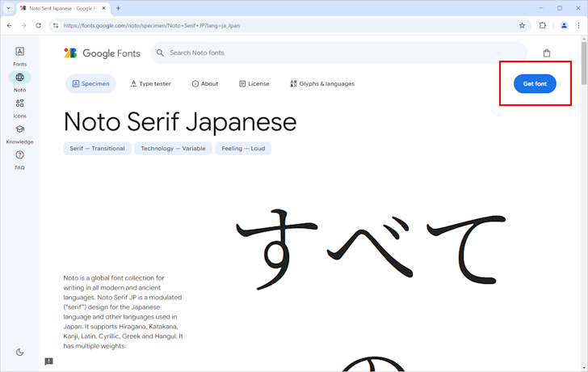Click the browser forward arrow

pos(23,26)
